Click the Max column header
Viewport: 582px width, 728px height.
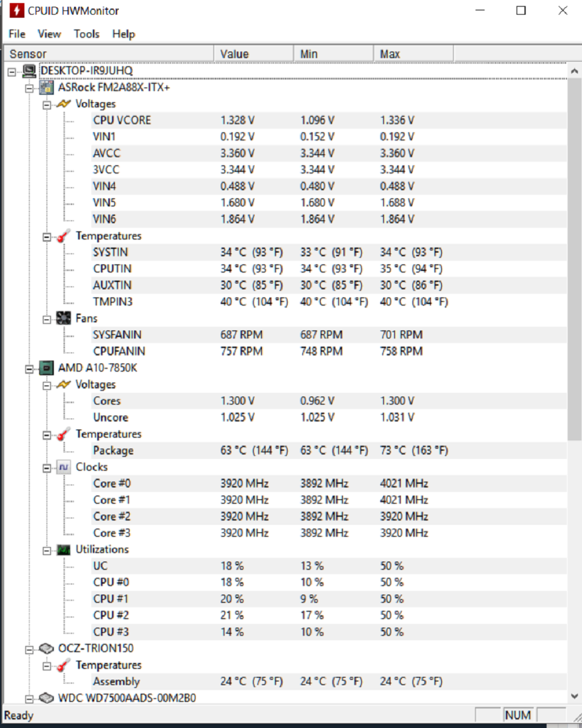(413, 54)
